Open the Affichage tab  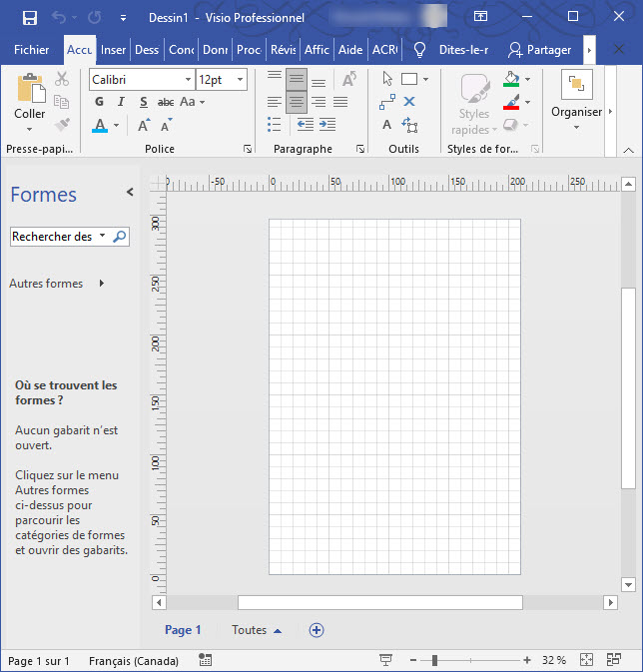point(317,50)
